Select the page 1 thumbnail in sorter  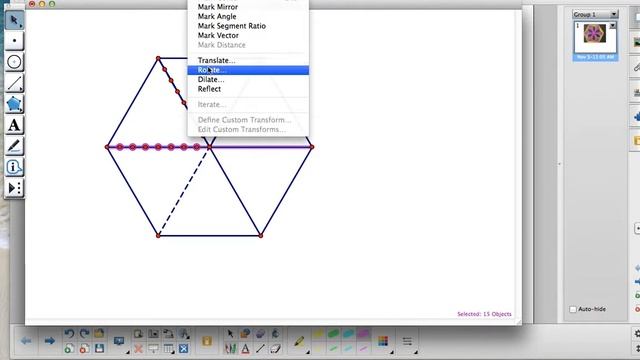(595, 38)
